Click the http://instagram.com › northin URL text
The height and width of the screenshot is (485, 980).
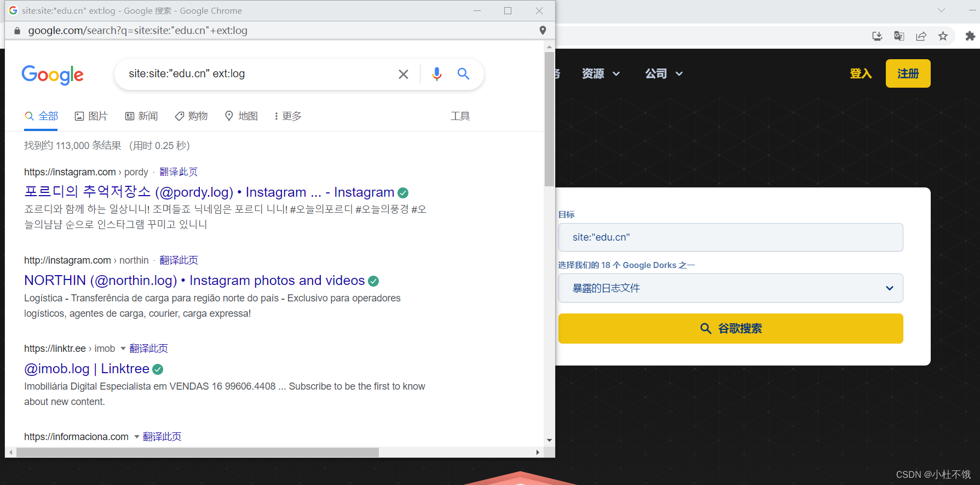[87, 260]
